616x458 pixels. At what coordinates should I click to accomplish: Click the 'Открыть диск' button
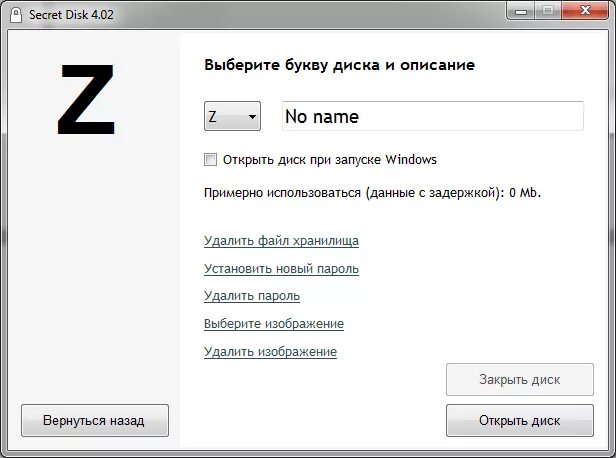519,420
